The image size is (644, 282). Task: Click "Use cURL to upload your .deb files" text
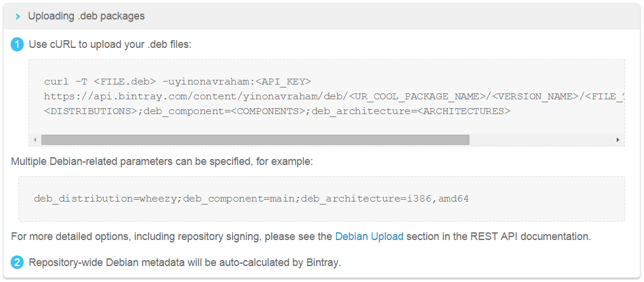pos(110,44)
